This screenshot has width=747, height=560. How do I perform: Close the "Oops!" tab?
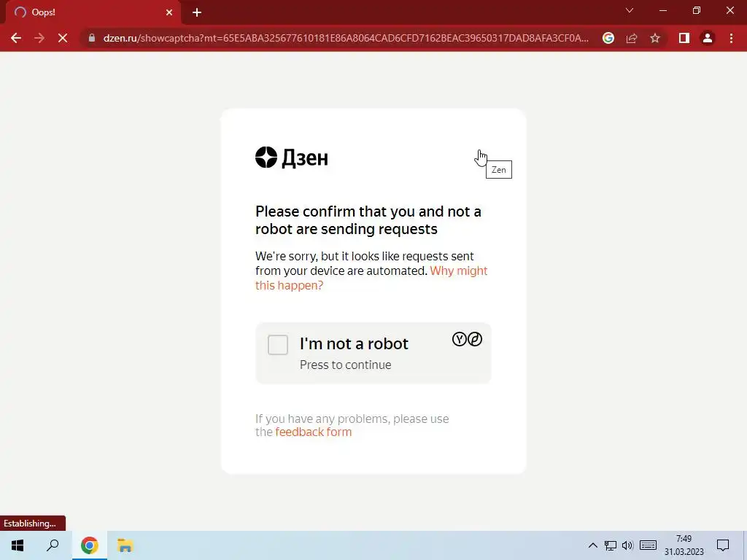tap(169, 12)
